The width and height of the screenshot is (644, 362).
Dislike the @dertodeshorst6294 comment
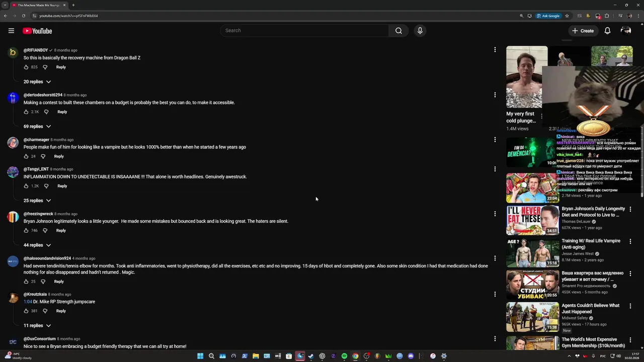click(46, 112)
